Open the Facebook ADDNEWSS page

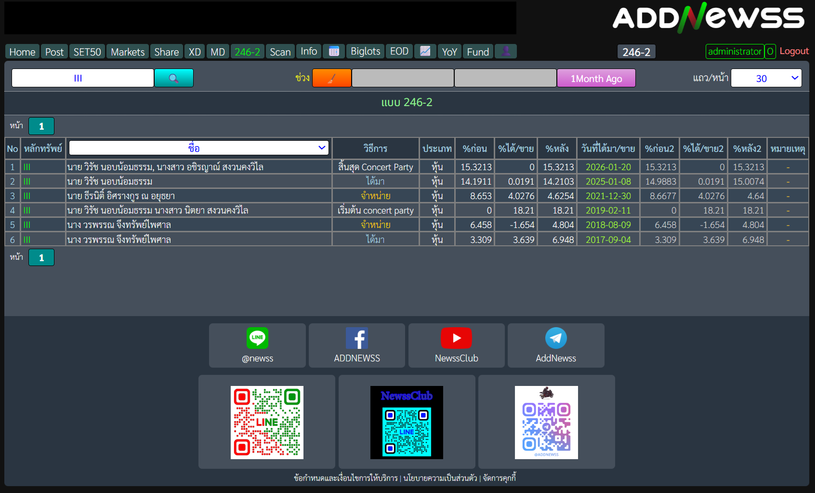click(x=357, y=345)
